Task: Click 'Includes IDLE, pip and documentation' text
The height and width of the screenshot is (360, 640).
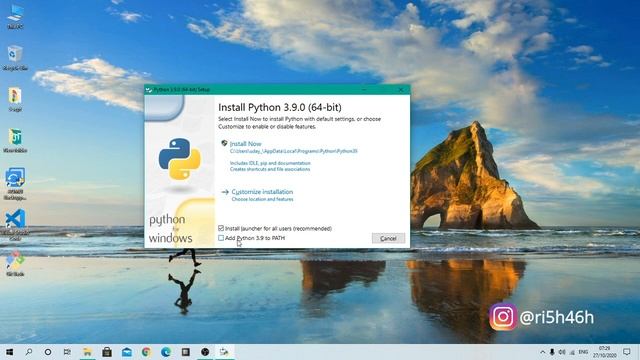Action: pos(270,163)
